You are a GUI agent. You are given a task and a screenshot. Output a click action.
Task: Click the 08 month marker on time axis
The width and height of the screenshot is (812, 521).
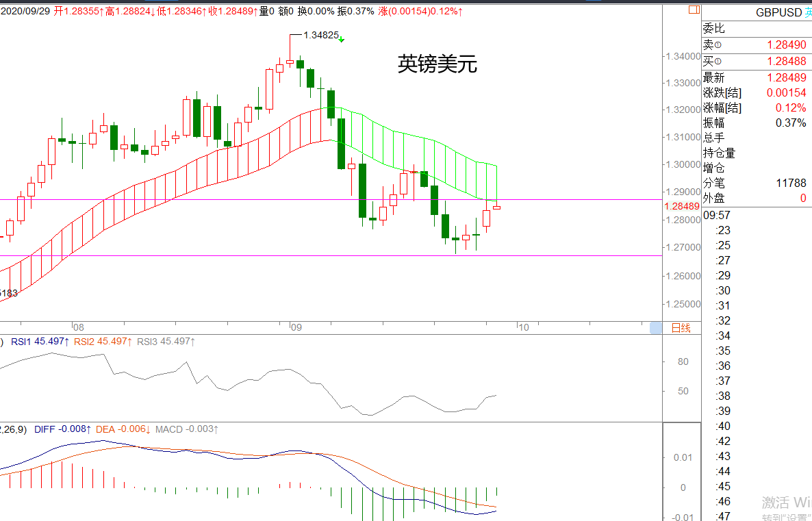78,328
